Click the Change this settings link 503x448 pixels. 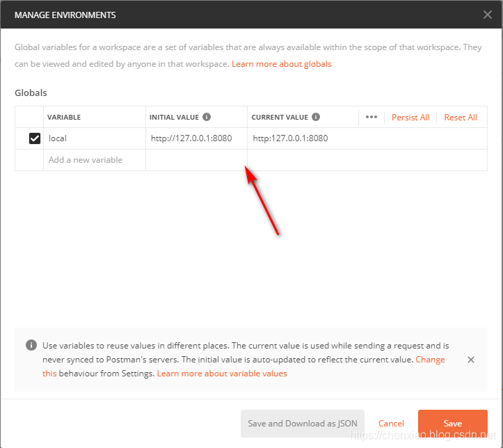[430, 360]
